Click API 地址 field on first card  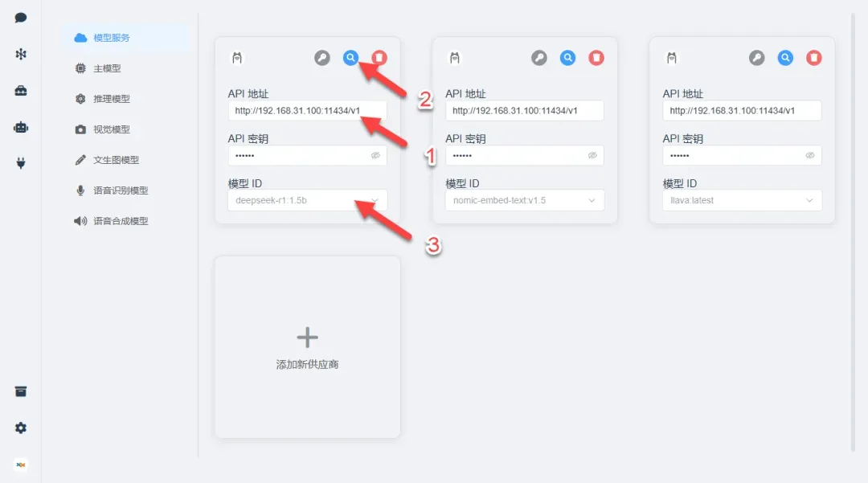(x=307, y=111)
